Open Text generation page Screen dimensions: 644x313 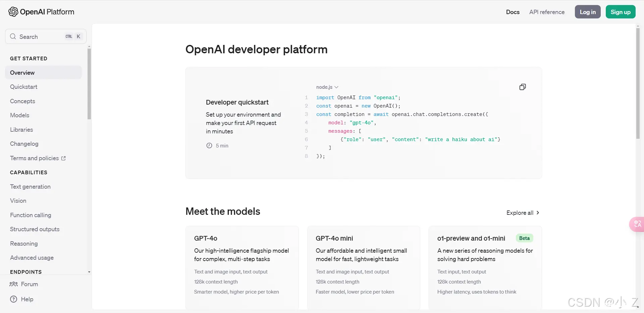30,187
